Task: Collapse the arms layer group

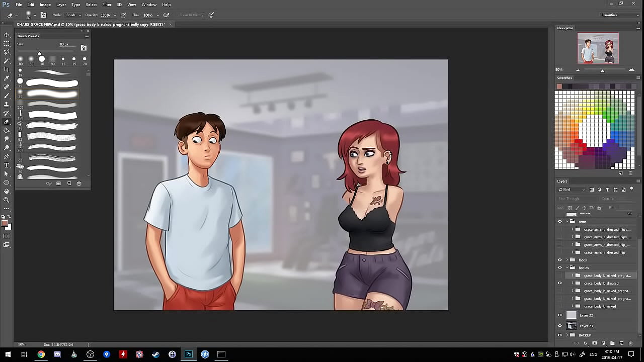Action: tap(567, 221)
